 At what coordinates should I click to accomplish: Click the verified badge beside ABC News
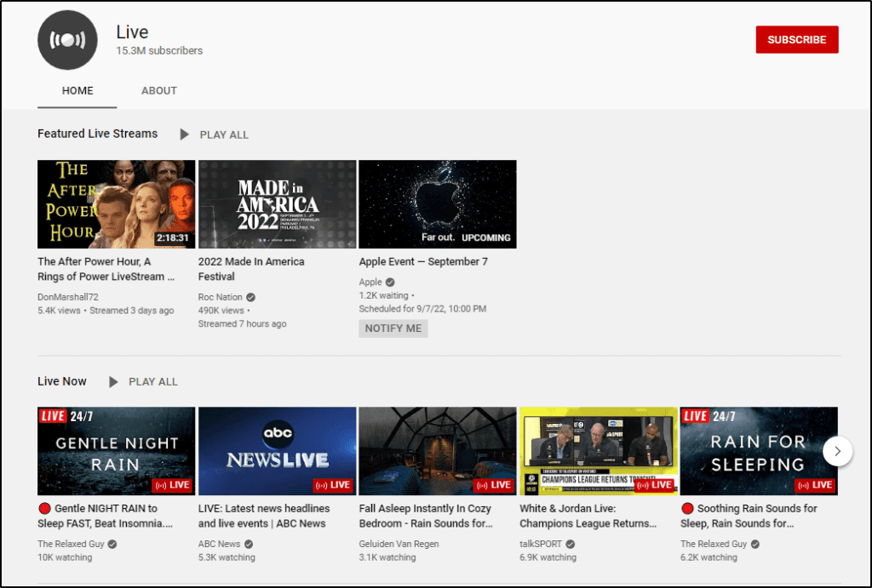[x=247, y=544]
